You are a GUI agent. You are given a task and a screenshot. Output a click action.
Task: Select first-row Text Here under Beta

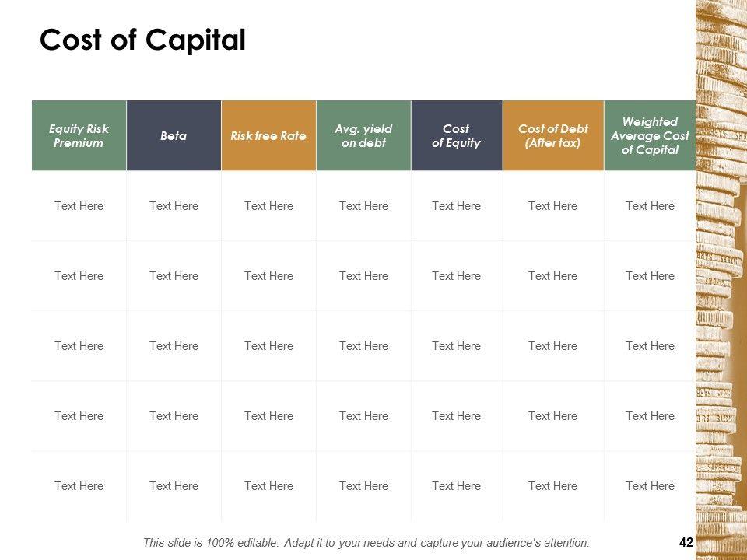[x=174, y=206]
